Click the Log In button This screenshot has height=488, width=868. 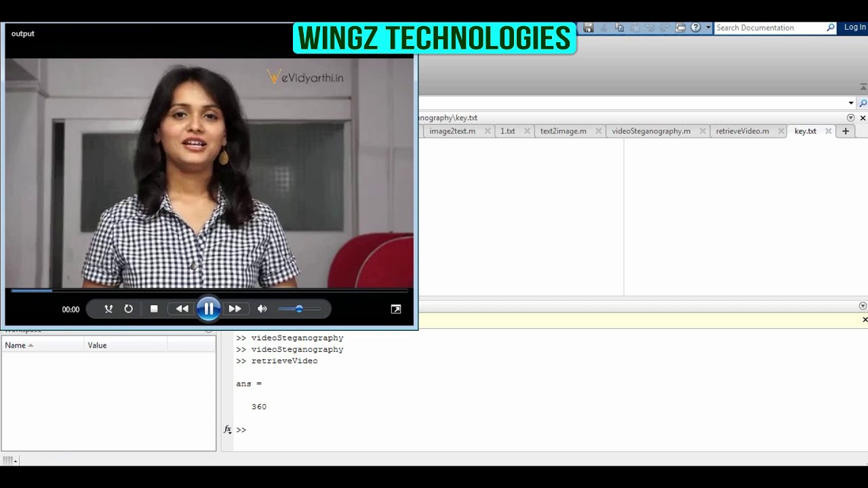pos(854,27)
